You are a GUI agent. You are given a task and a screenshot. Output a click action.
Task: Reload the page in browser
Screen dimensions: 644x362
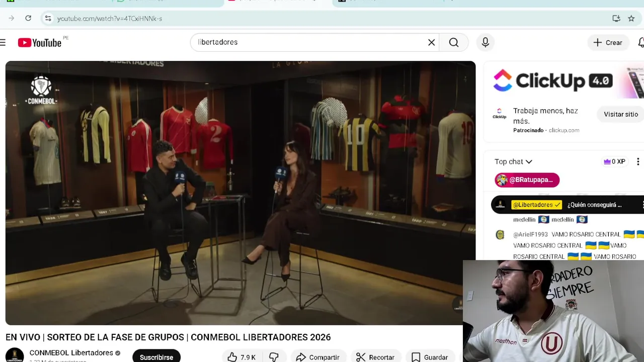28,18
